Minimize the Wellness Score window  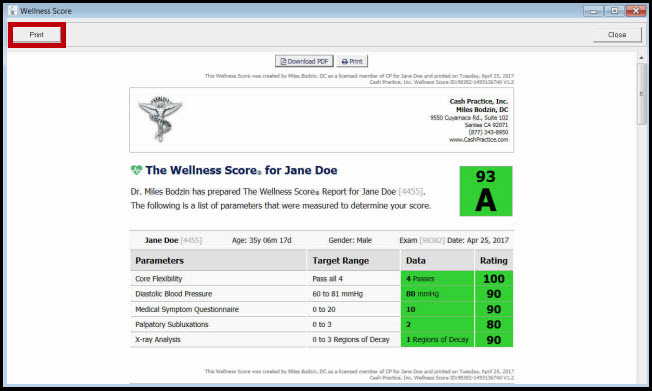tap(593, 11)
